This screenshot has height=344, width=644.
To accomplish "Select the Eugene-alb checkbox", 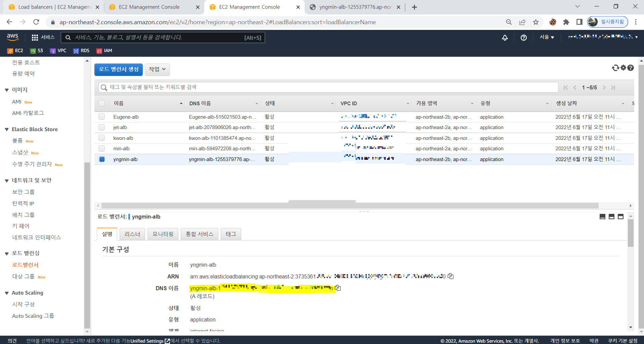I will [102, 117].
